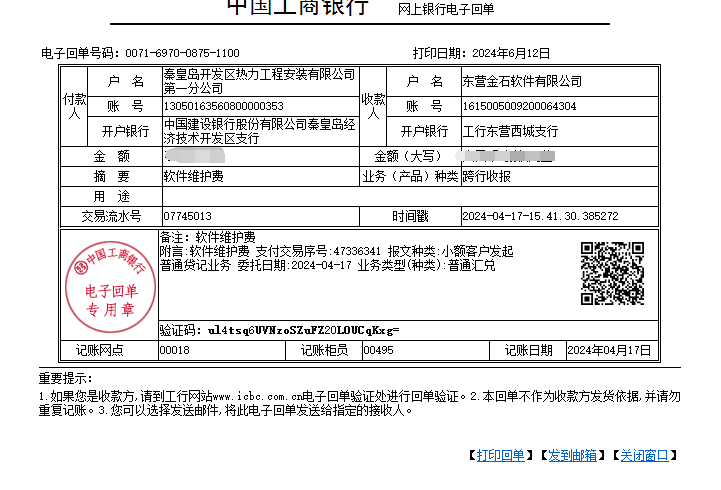Select business type 跨行收报
Viewport: 721px width, 490px height.
pyautogui.click(x=486, y=177)
